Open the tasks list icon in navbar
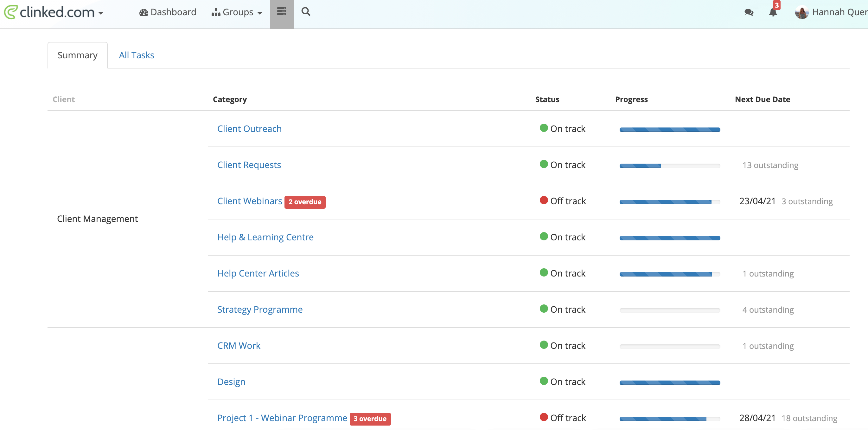 coord(282,11)
